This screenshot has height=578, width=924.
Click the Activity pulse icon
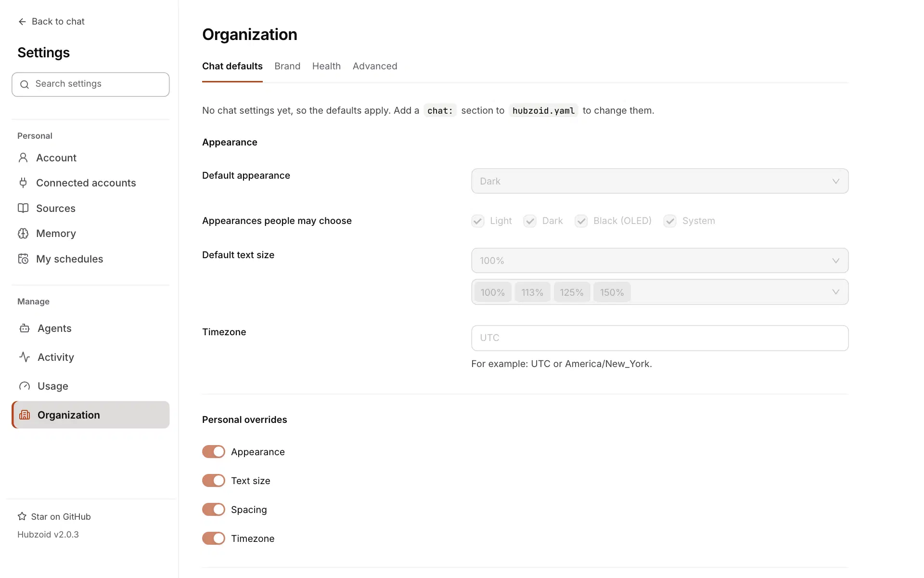coord(25,357)
